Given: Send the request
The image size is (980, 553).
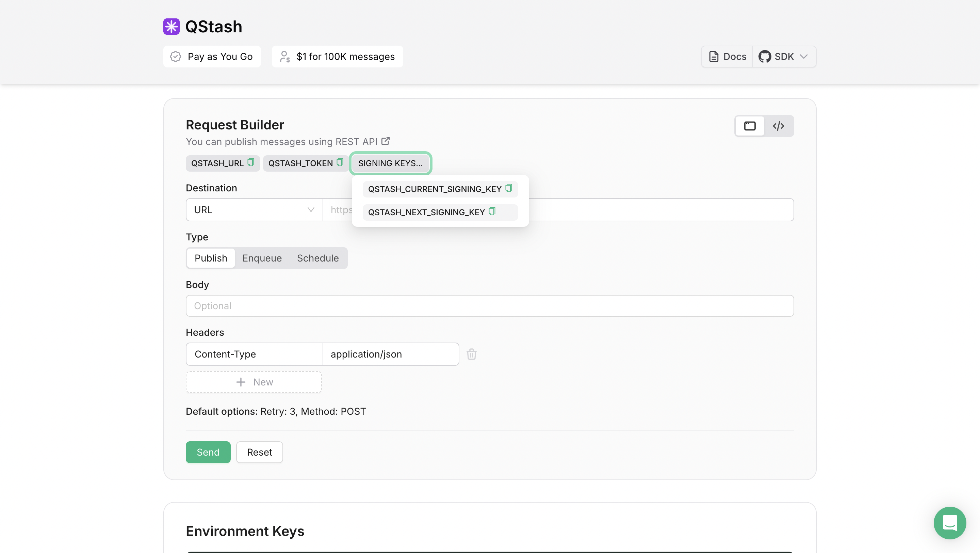Looking at the screenshot, I should [x=208, y=452].
